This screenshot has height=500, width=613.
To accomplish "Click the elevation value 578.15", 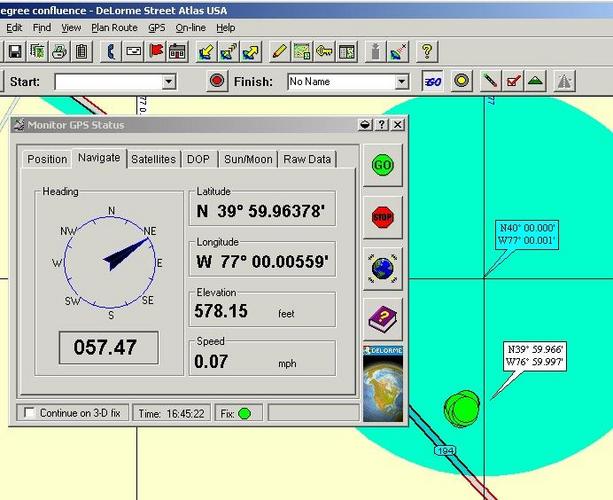I will point(221,311).
